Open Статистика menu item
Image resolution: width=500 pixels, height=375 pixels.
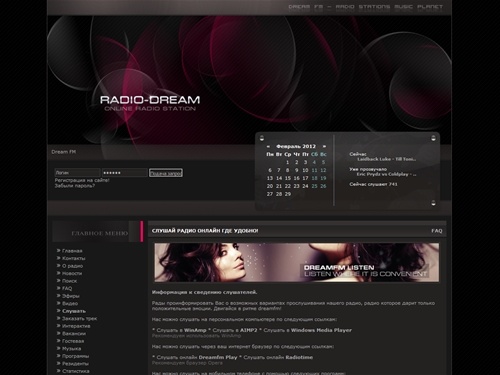tap(76, 371)
